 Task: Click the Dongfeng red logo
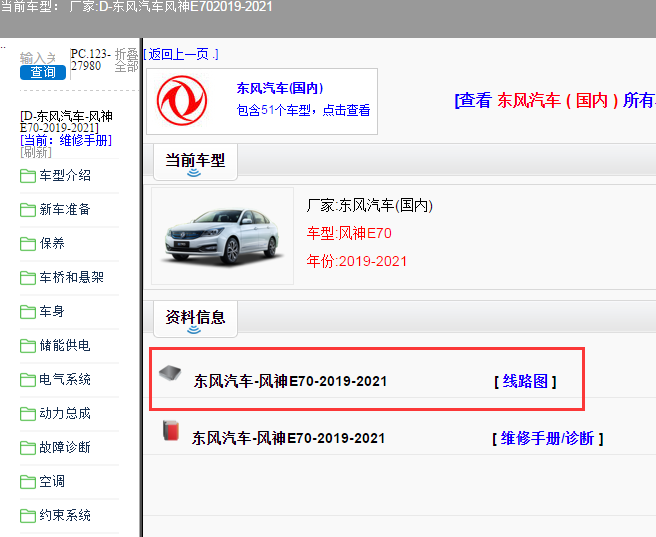tap(182, 101)
